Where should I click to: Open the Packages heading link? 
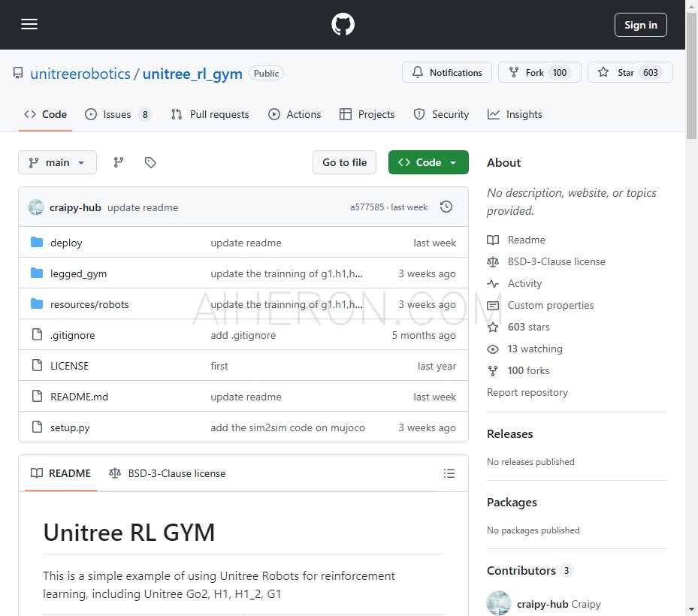512,503
